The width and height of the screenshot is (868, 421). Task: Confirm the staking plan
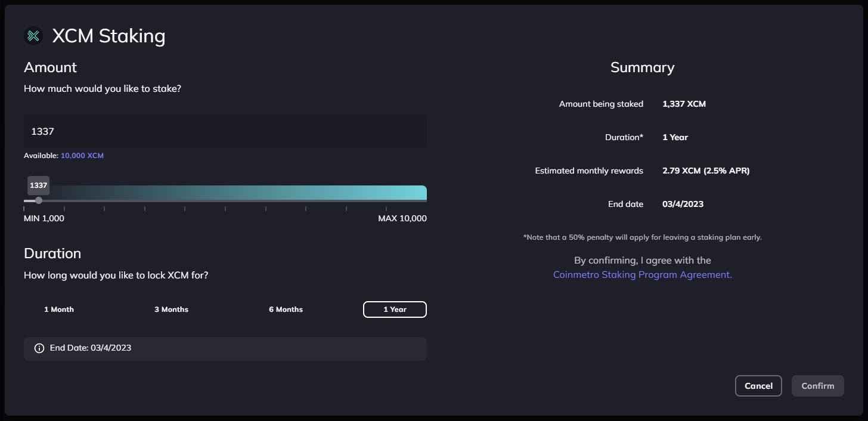[x=817, y=386]
